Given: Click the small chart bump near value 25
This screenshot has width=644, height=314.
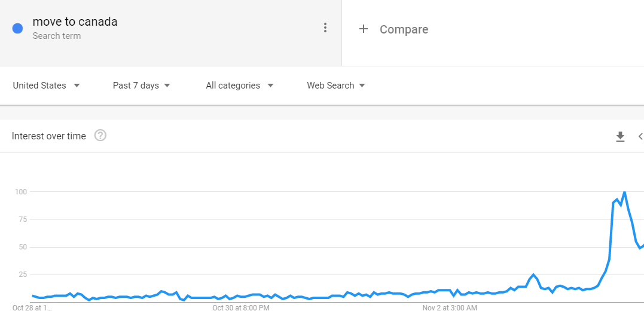Looking at the screenshot, I should (533, 275).
